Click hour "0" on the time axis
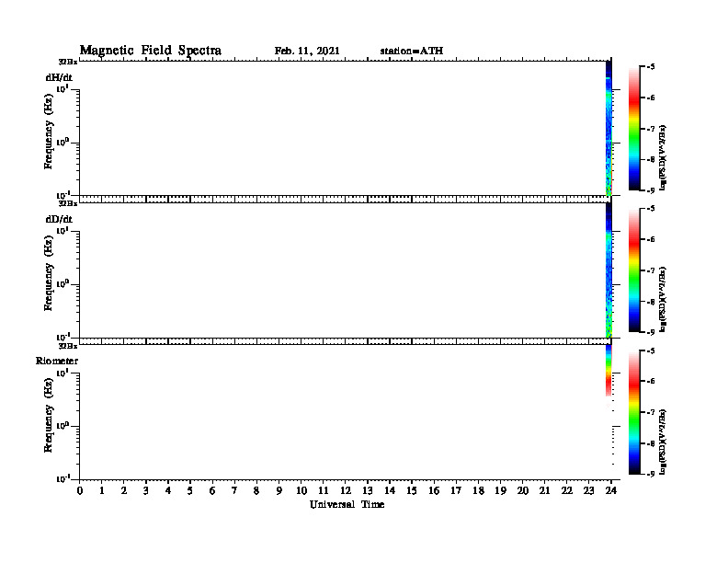Viewport: 728px width, 563px height. click(x=80, y=491)
